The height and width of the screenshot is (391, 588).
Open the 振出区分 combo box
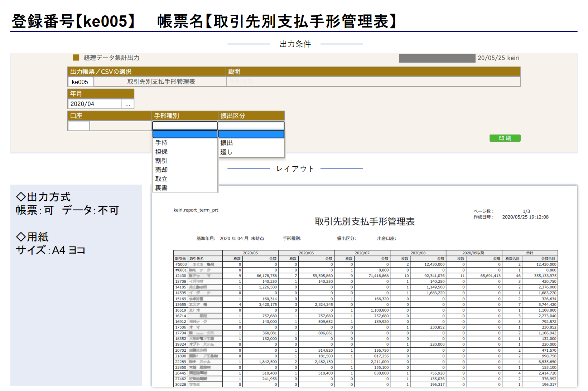(251, 126)
